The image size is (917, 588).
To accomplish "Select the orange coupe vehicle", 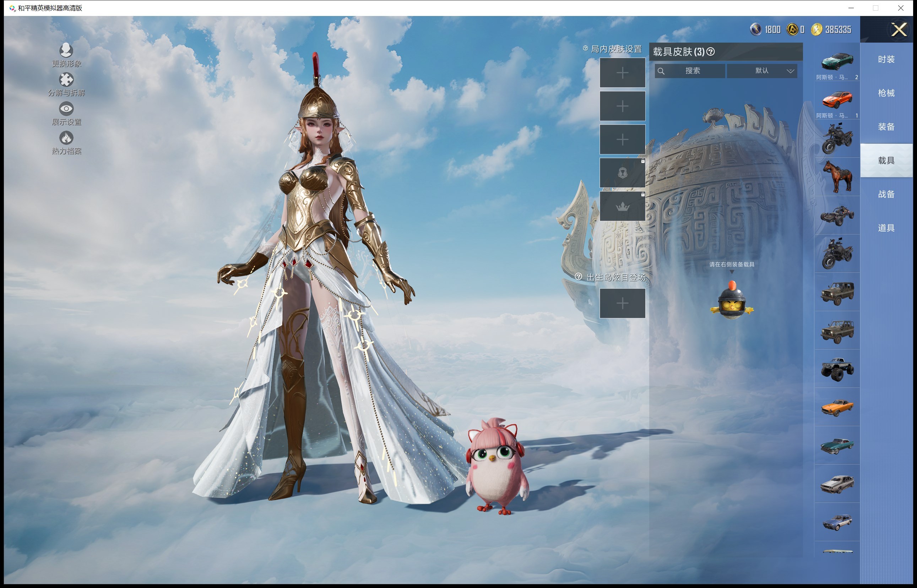I will 837,407.
